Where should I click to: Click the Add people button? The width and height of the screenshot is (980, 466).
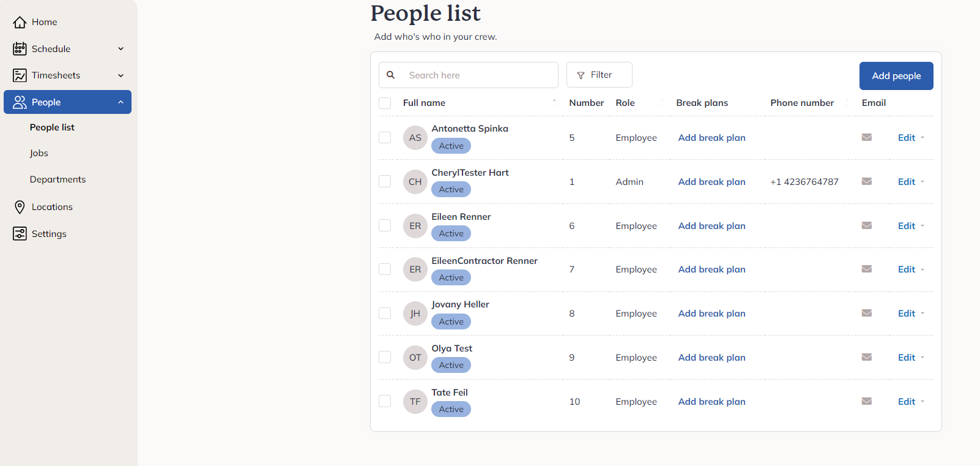(896, 76)
